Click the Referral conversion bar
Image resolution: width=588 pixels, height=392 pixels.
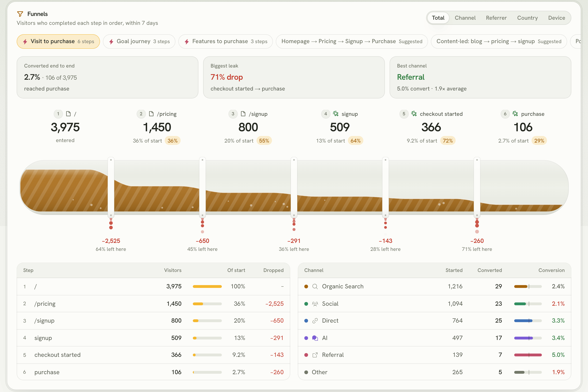[528, 355]
